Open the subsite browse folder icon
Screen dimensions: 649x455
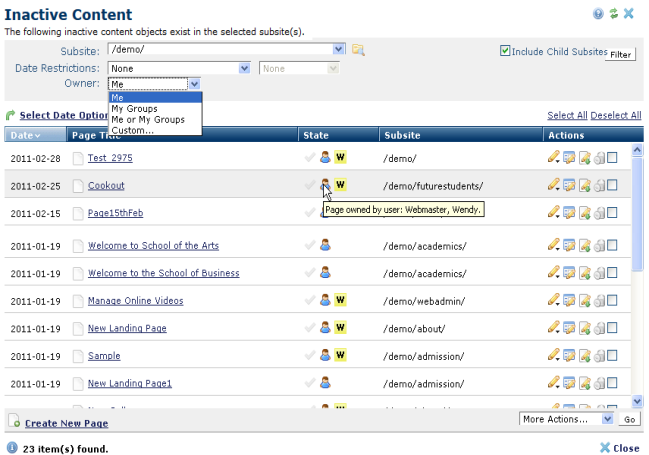pos(358,49)
